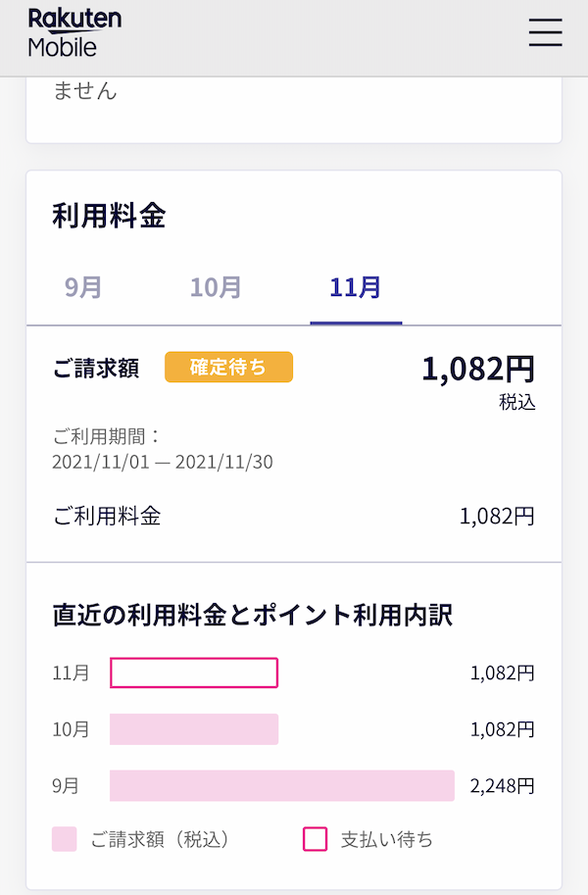Click the 10月 chart amount 1,082円
This screenshot has width=588, height=895.
pos(503,729)
